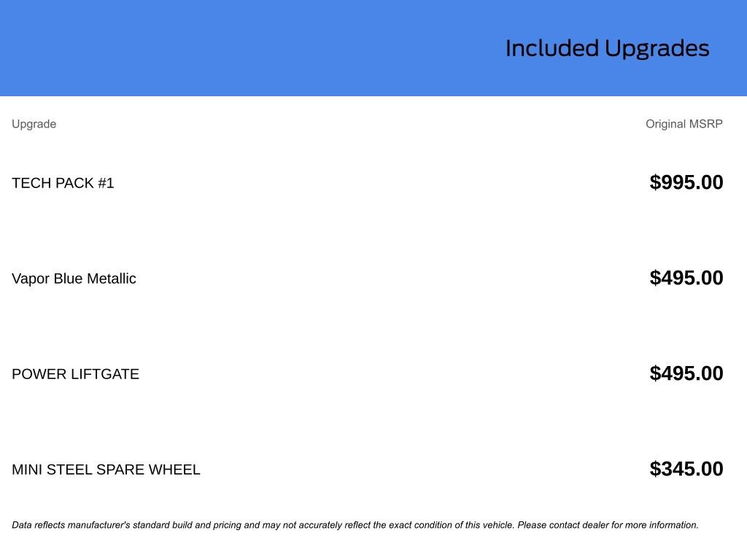
Task: Click the word "Included" in the header title
Action: coord(551,48)
